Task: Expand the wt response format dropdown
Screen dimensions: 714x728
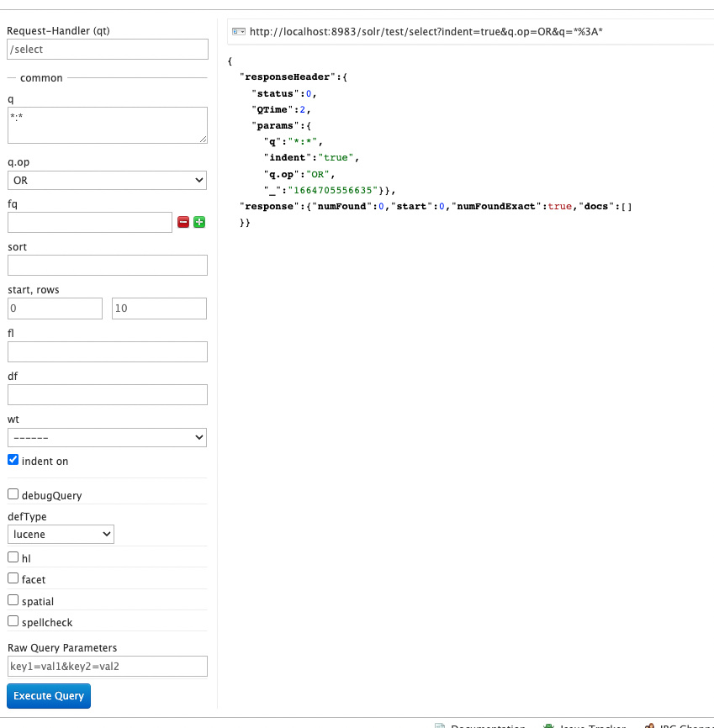Action: click(x=107, y=437)
